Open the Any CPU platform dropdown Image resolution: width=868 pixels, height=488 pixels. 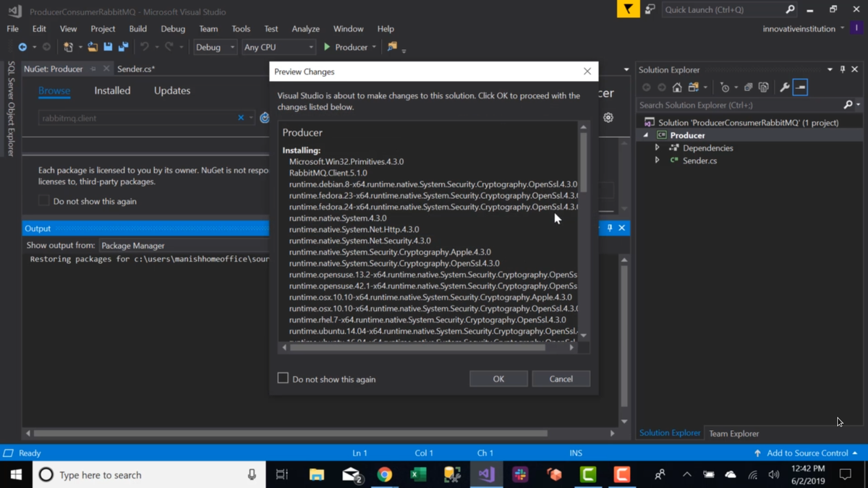point(278,47)
